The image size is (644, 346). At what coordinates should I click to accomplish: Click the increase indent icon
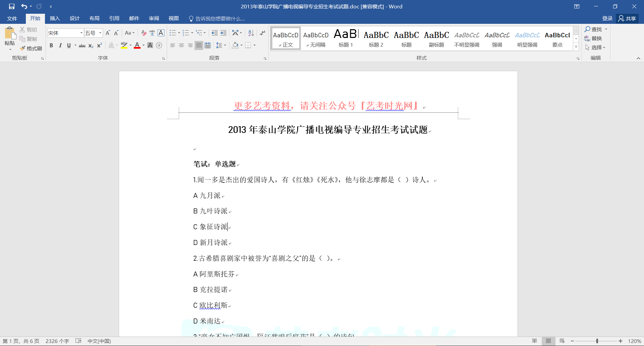point(223,33)
